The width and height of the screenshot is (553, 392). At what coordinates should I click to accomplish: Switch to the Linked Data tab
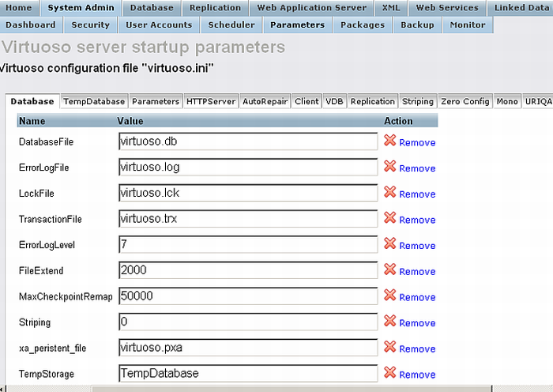pyautogui.click(x=521, y=8)
